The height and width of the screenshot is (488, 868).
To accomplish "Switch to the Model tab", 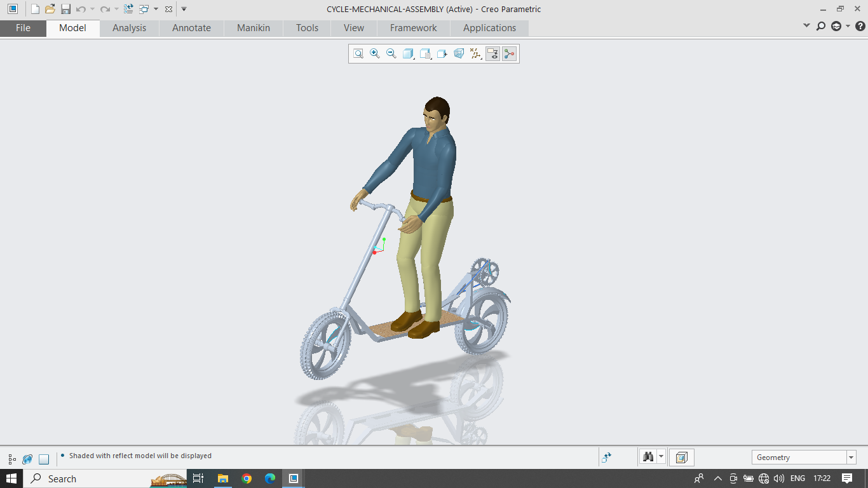I will (x=72, y=28).
